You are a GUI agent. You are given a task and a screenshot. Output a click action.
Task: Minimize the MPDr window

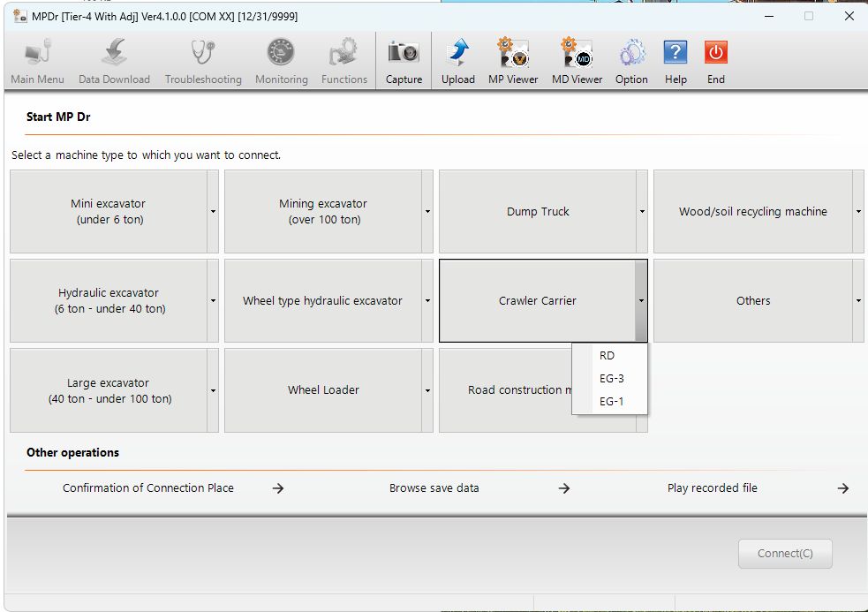pyautogui.click(x=769, y=16)
